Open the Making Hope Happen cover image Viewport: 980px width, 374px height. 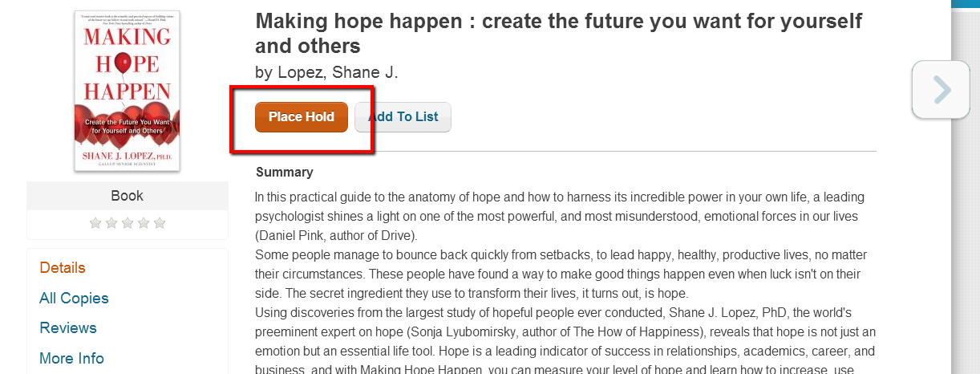click(x=127, y=91)
